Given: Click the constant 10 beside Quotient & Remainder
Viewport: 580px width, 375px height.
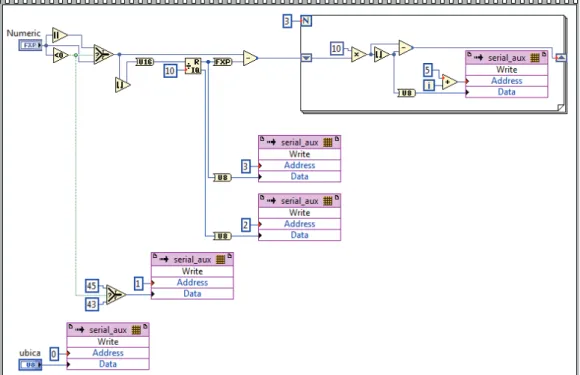Looking at the screenshot, I should click(x=170, y=70).
